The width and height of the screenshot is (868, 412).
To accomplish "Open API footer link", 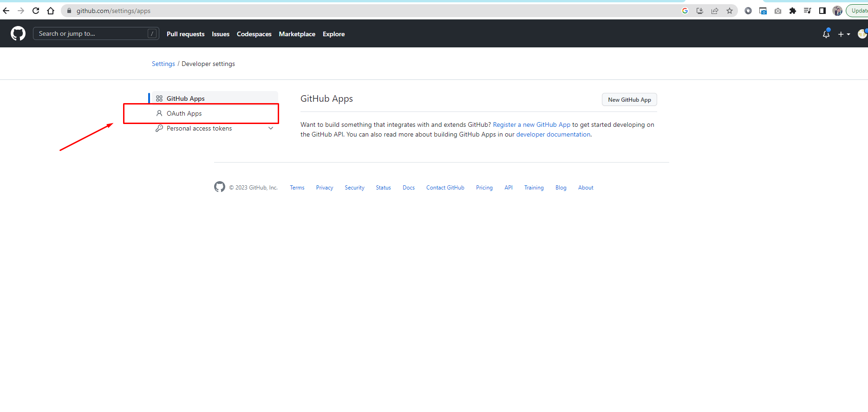I will 509,188.
